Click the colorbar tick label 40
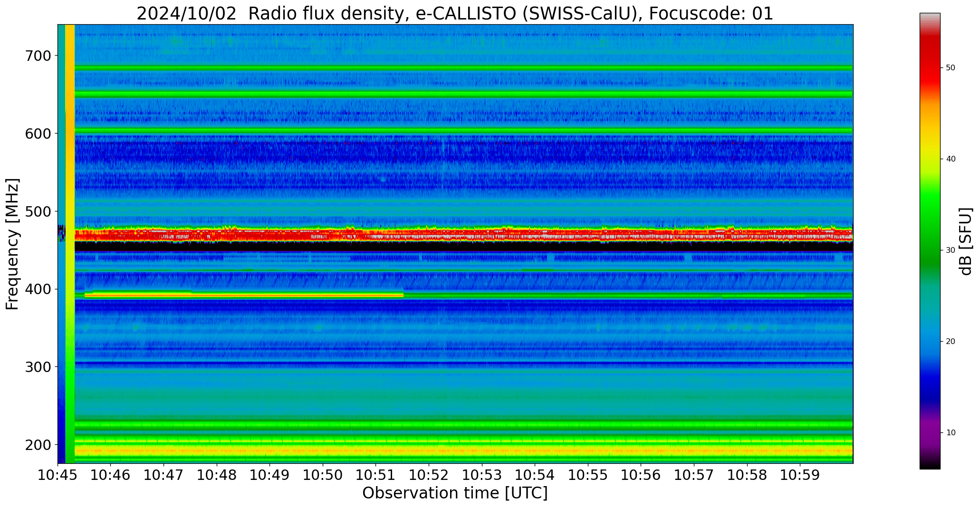This screenshot has width=980, height=507. click(951, 159)
